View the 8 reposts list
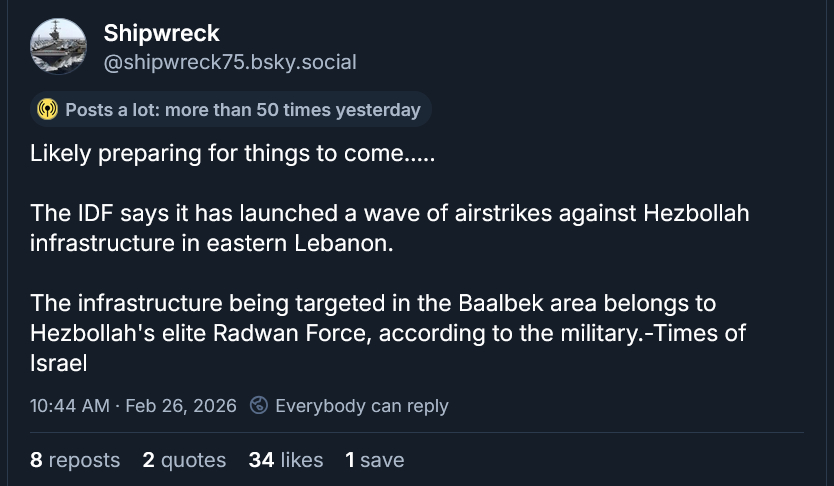The height and width of the screenshot is (486, 834). point(75,460)
